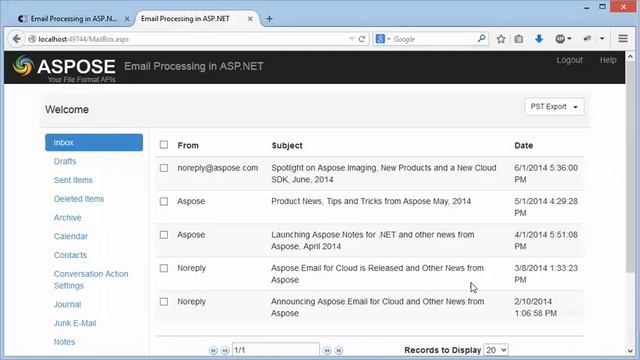Close the active Email Processing tab
Screen dimensions: 640x360
click(x=250, y=19)
